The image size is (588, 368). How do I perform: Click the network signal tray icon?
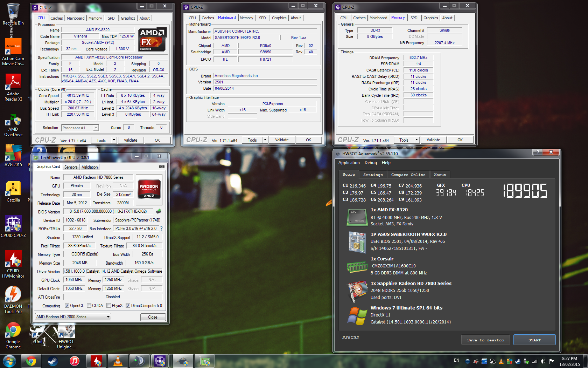535,361
